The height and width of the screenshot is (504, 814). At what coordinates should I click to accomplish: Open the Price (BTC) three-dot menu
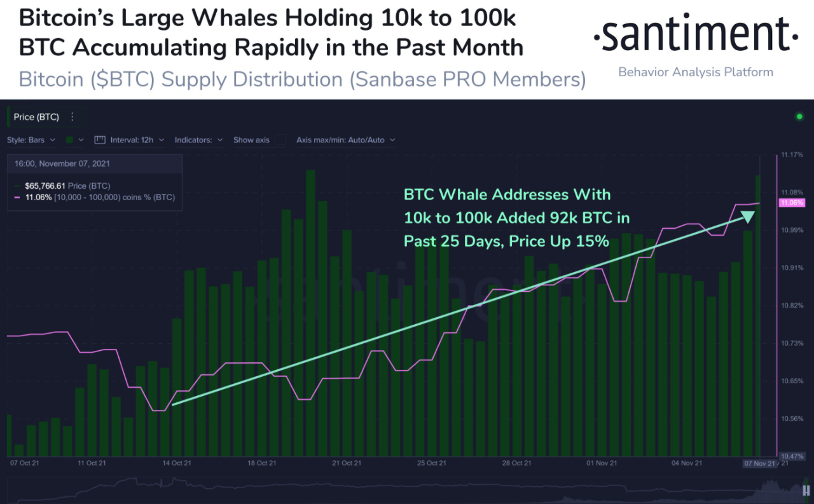72,116
